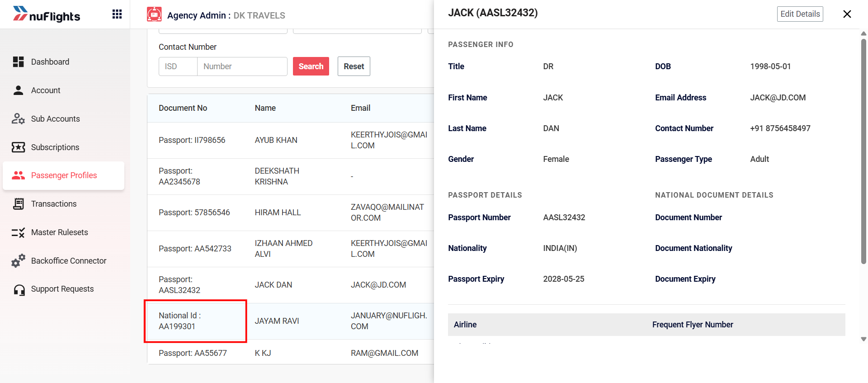Click Passport: AA55677 document cell
868x383 pixels.
click(x=193, y=353)
